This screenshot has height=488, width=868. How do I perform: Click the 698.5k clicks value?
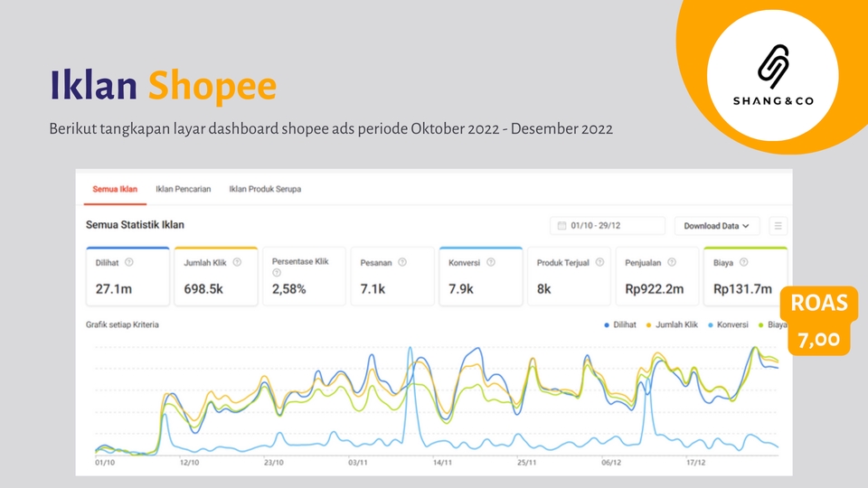point(203,289)
